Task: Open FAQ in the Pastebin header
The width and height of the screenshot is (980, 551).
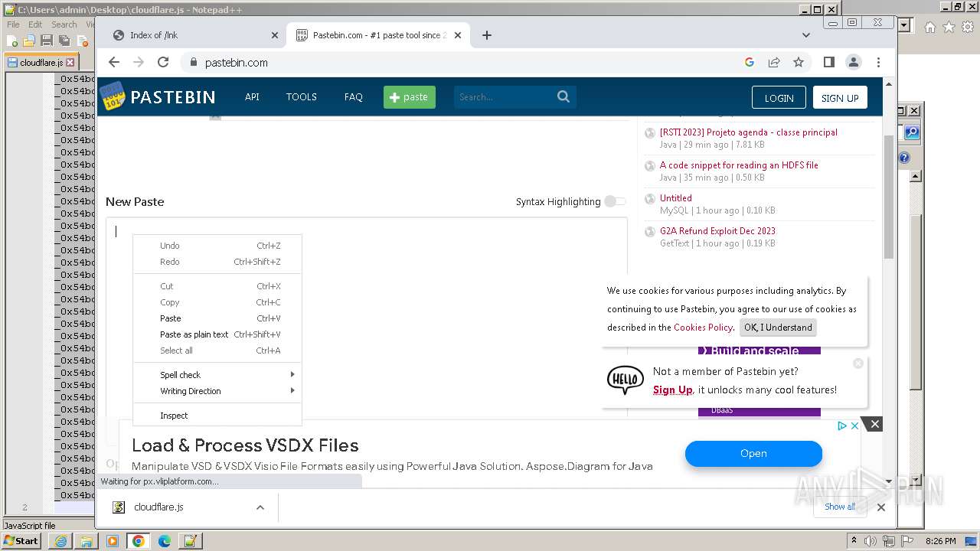Action: tap(353, 97)
